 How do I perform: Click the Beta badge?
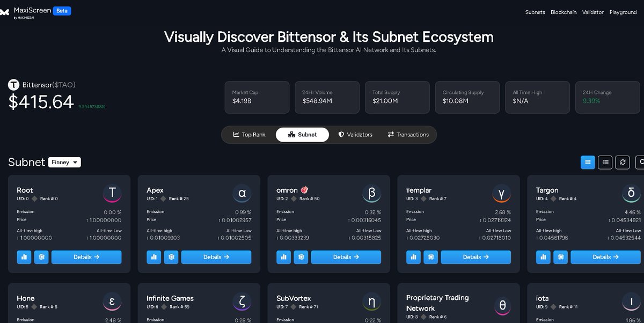click(62, 11)
